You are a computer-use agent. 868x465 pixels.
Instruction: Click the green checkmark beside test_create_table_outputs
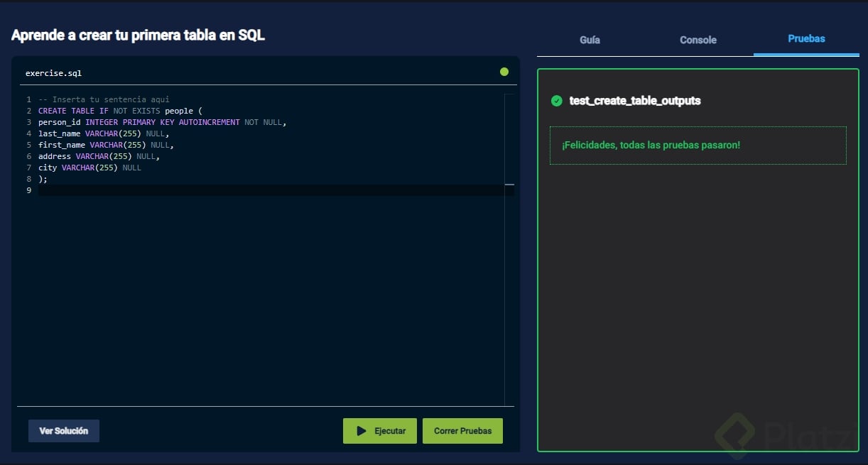pos(557,101)
